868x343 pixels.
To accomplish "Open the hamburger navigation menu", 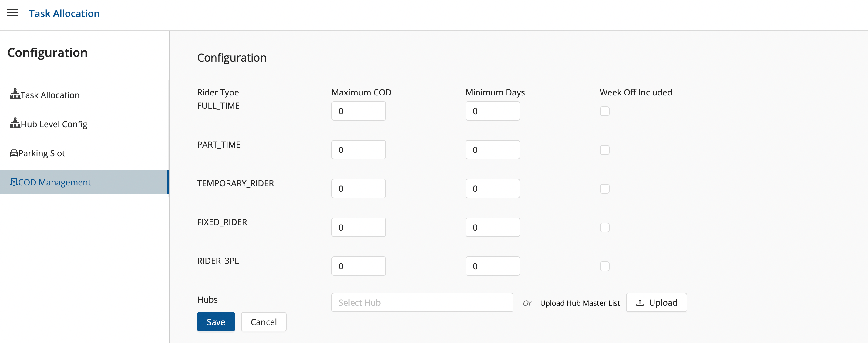I will tap(12, 13).
